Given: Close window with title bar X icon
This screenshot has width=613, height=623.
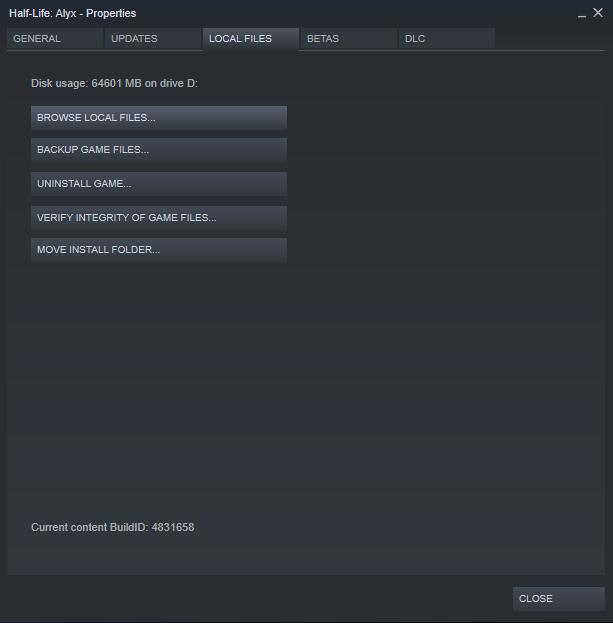Looking at the screenshot, I should tap(598, 13).
